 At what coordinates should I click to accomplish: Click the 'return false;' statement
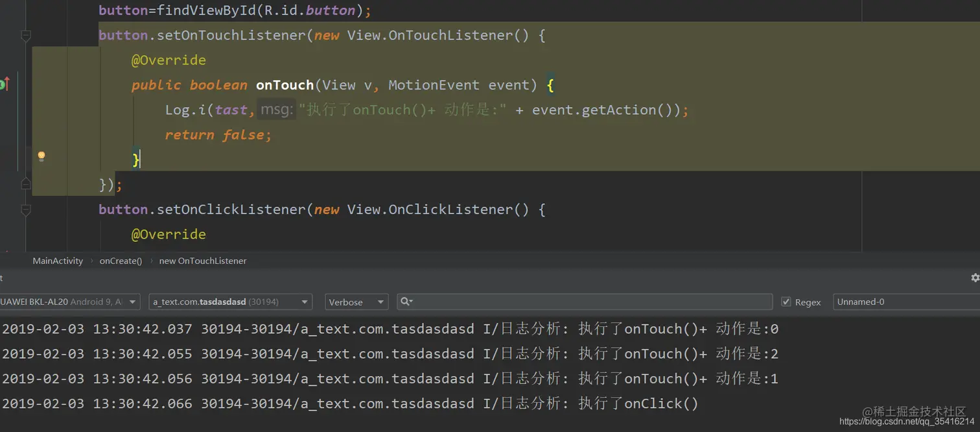[x=218, y=135]
